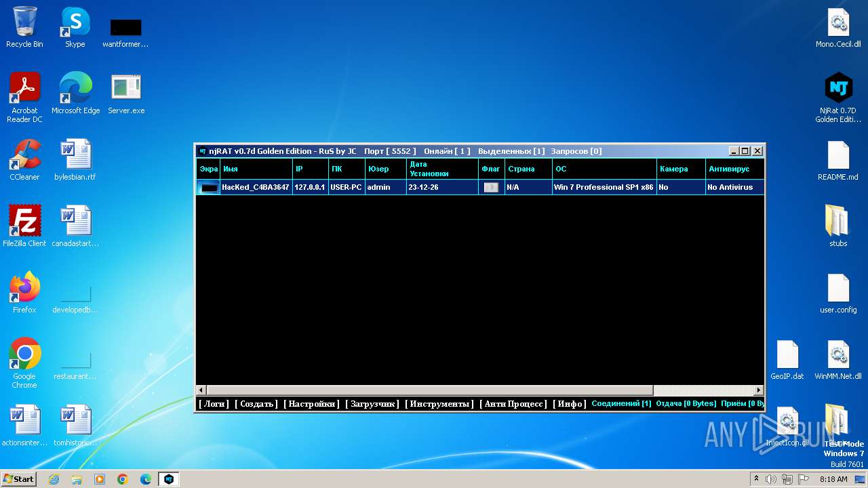Sort by the Камера column header

[x=681, y=169]
